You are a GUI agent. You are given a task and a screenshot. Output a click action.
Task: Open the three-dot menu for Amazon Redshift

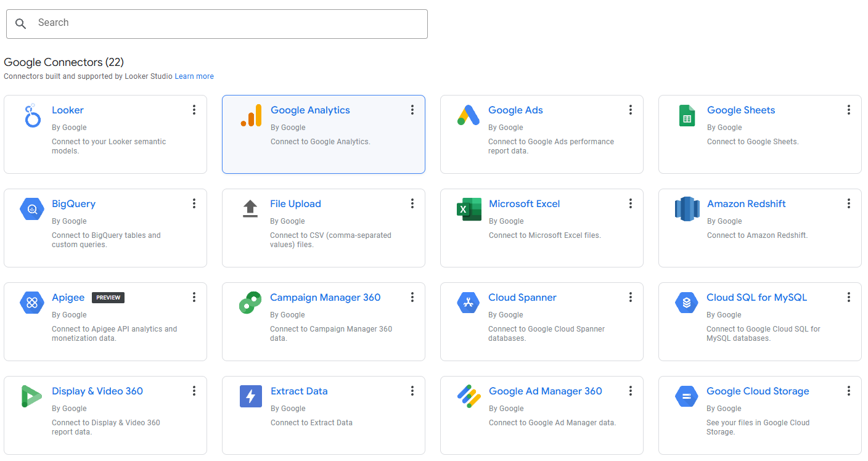coord(849,203)
